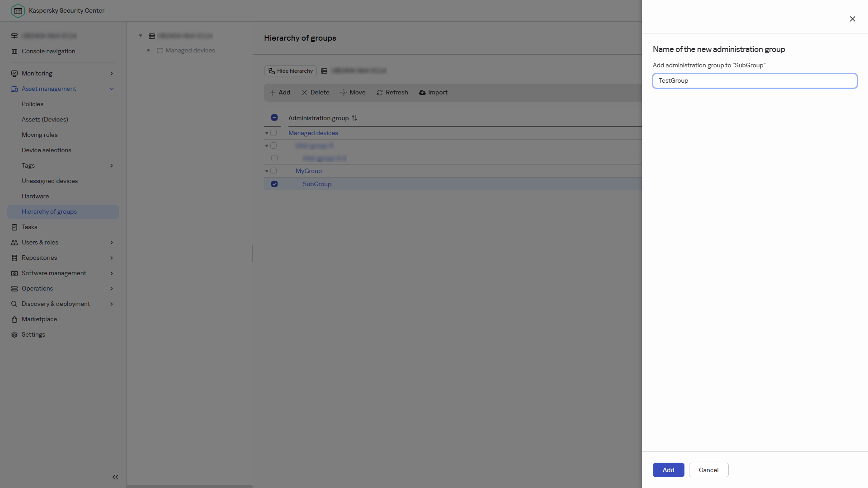This screenshot has height=488, width=868.
Task: Toggle the select-all checkbox in table header
Action: pos(274,117)
